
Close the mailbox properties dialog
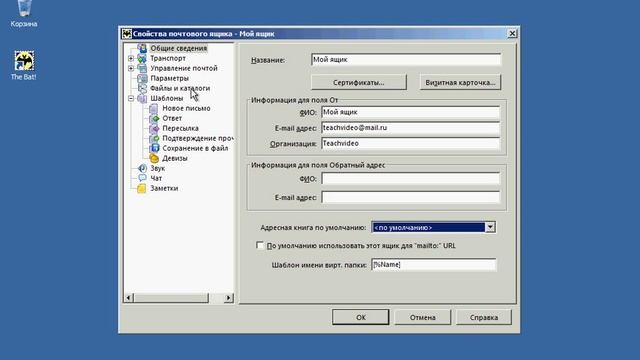[x=512, y=33]
